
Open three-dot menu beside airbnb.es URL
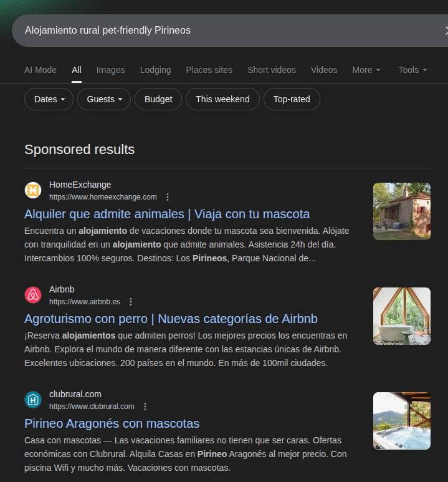coord(131,302)
